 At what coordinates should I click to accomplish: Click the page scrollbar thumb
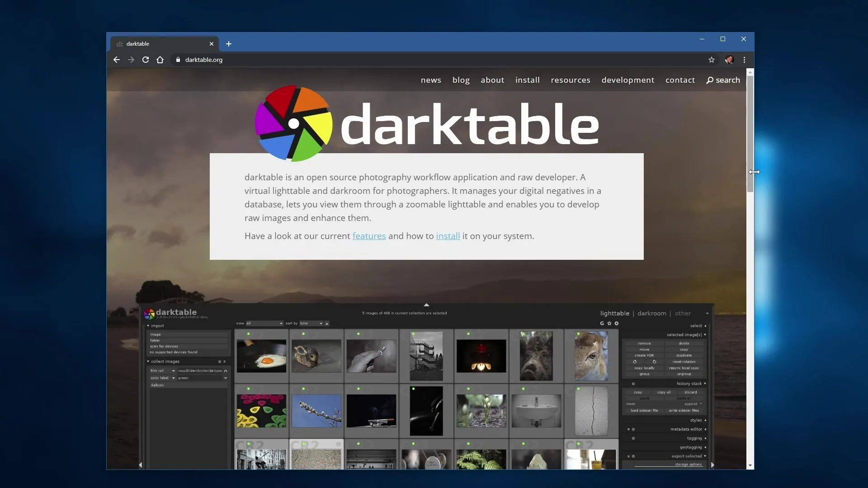click(750, 134)
